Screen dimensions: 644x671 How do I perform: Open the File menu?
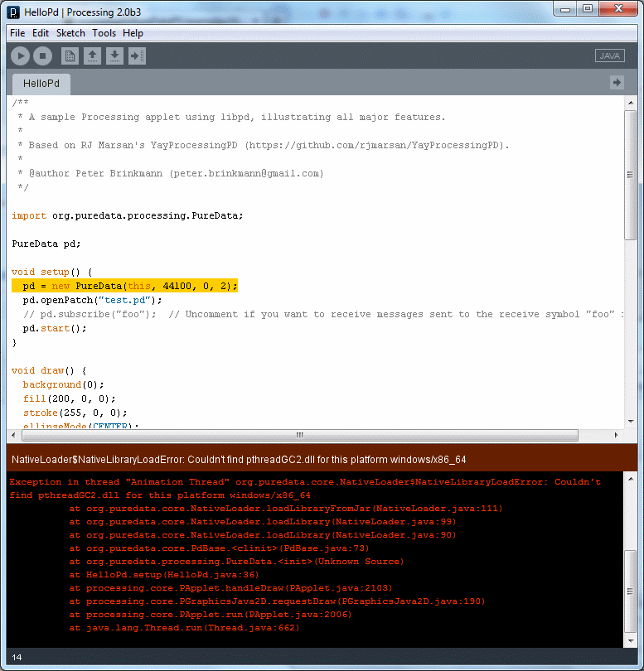click(17, 33)
